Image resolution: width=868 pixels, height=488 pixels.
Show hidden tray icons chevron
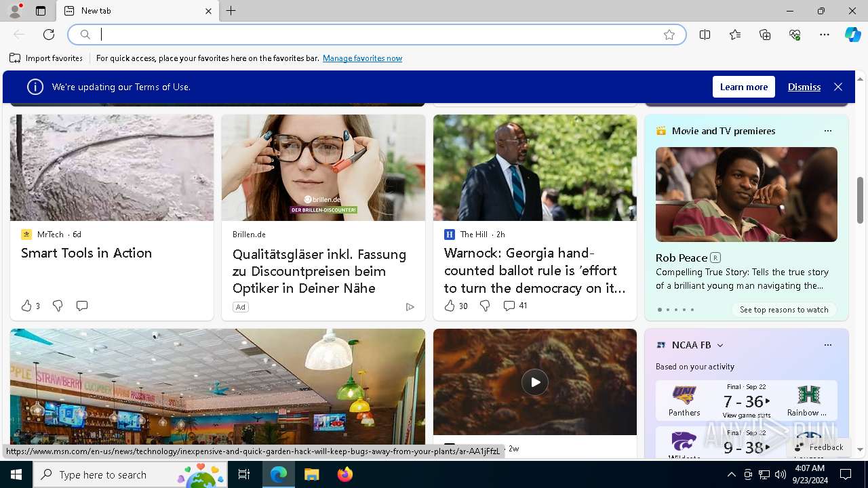731,474
